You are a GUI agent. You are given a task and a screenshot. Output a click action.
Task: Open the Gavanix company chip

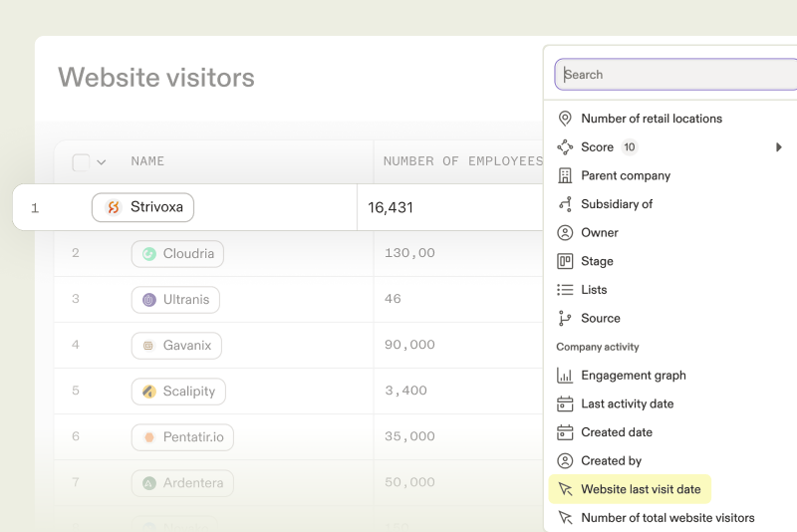click(176, 346)
